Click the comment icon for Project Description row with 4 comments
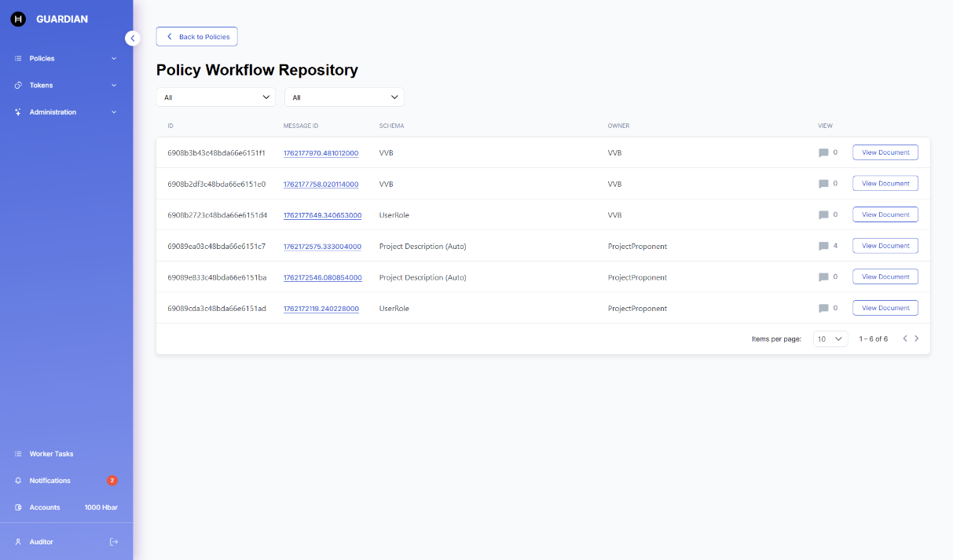This screenshot has height=560, width=953. click(823, 247)
